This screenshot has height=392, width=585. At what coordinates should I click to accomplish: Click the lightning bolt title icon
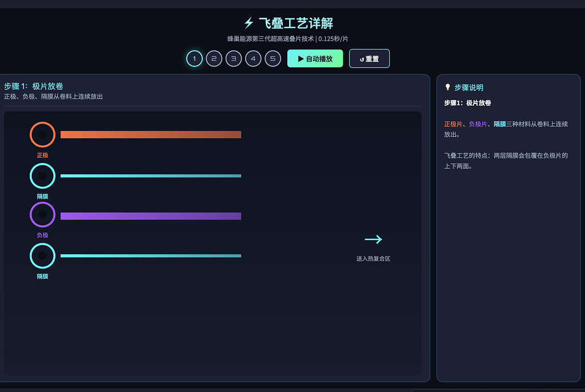249,23
